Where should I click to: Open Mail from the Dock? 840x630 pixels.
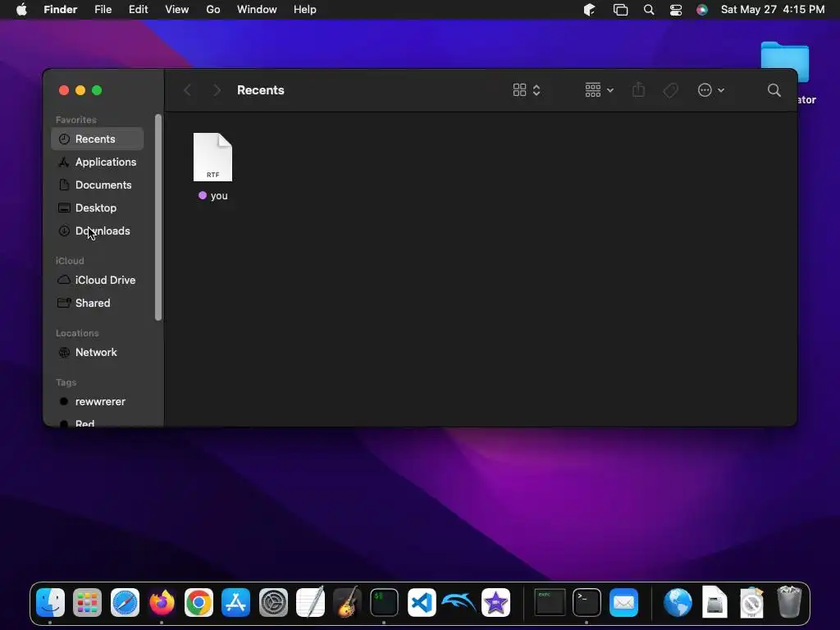tap(623, 603)
